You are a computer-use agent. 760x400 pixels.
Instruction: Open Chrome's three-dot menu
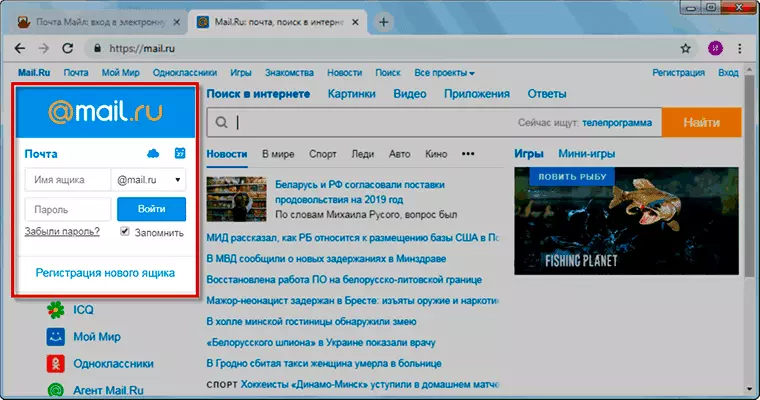tap(740, 48)
